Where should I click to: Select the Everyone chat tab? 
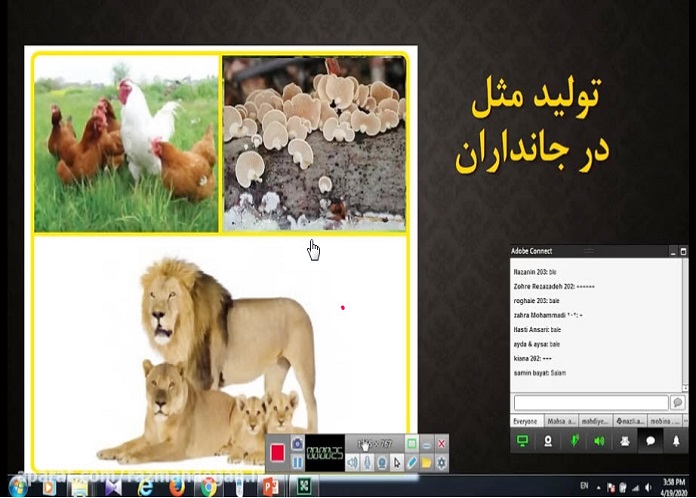(527, 421)
